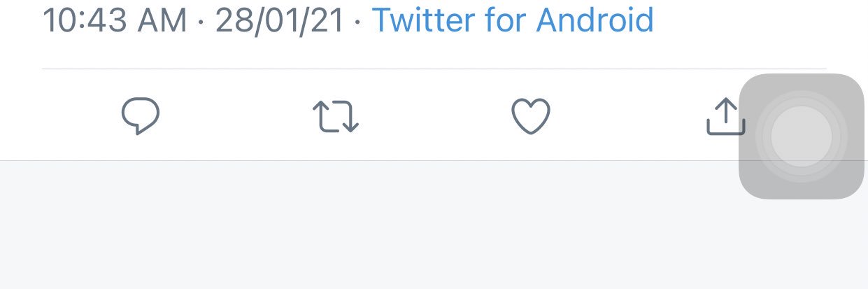Viewport: 868px width, 289px height.
Task: Open the share sheet via upload icon
Action: (x=725, y=116)
